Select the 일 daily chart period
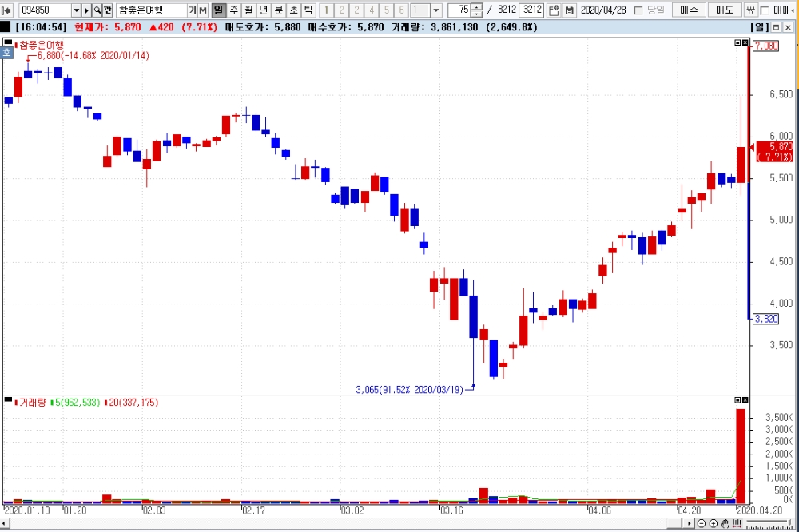 (219, 10)
